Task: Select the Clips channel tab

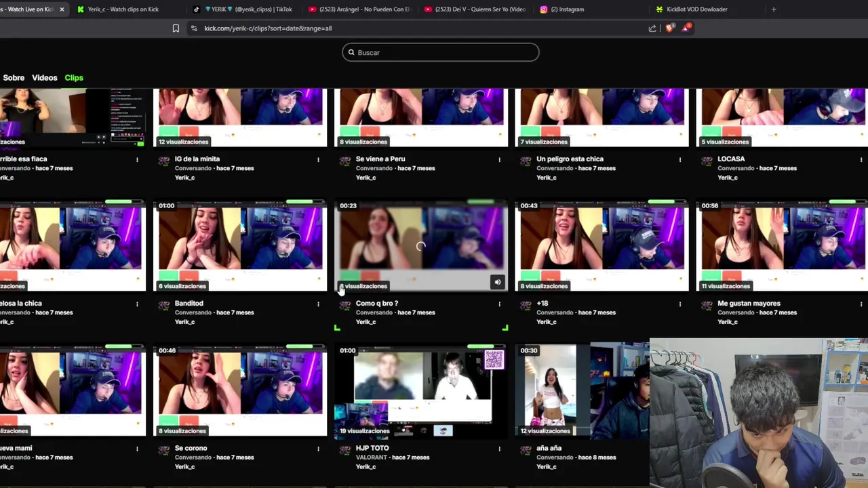Action: pyautogui.click(x=74, y=78)
